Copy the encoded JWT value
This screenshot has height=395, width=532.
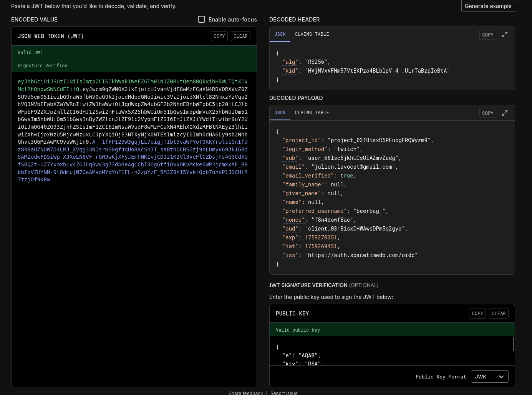point(219,36)
